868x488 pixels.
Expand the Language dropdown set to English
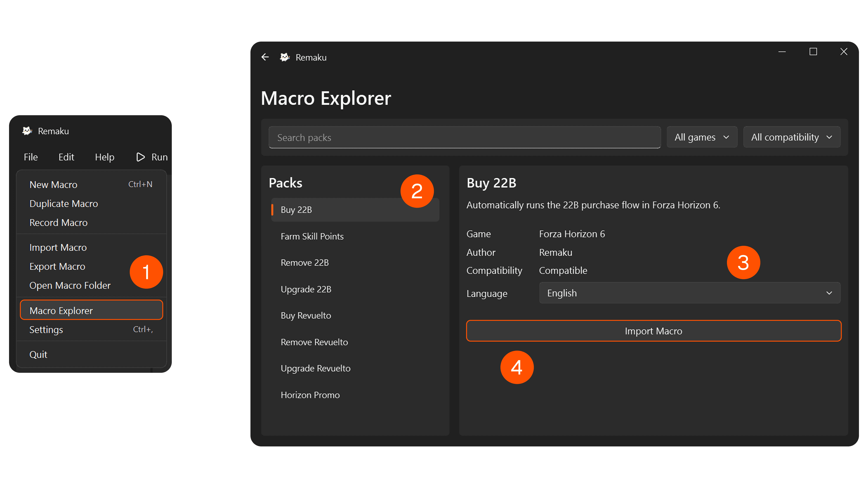pyautogui.click(x=689, y=293)
